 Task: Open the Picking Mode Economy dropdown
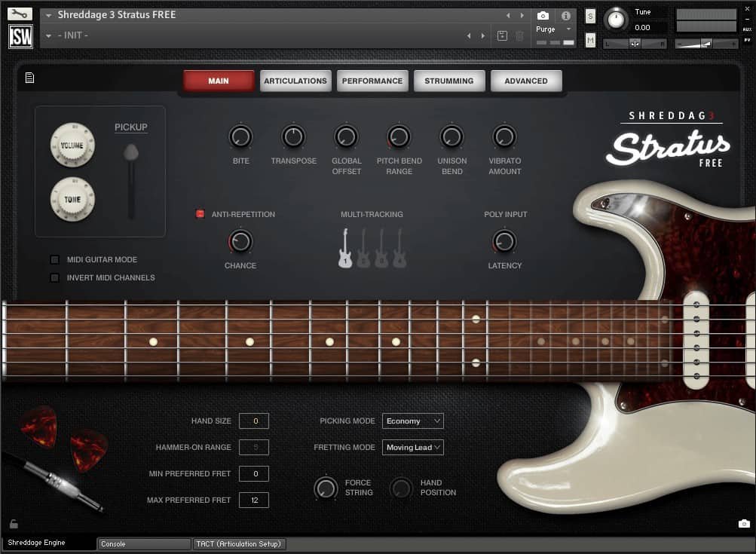click(x=412, y=421)
